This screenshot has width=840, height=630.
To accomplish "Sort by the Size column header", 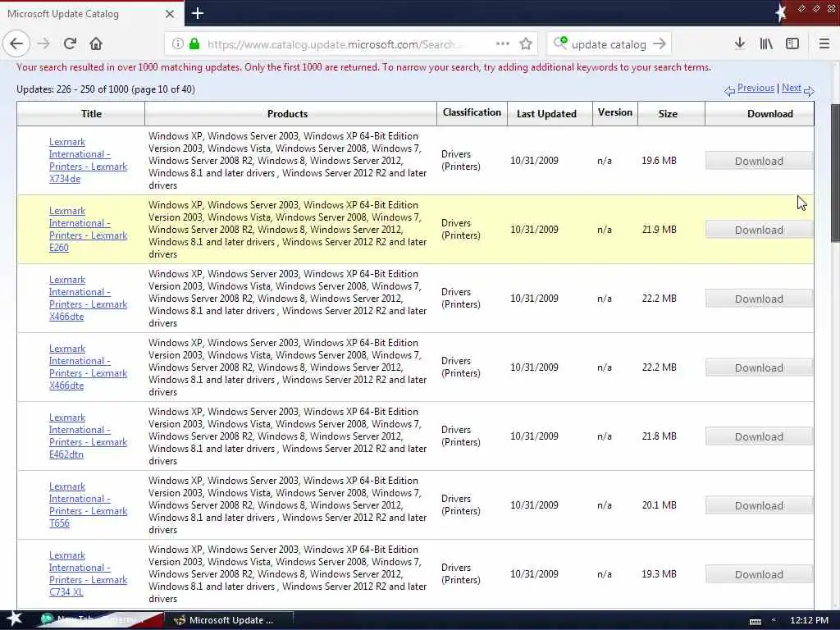I will click(668, 113).
